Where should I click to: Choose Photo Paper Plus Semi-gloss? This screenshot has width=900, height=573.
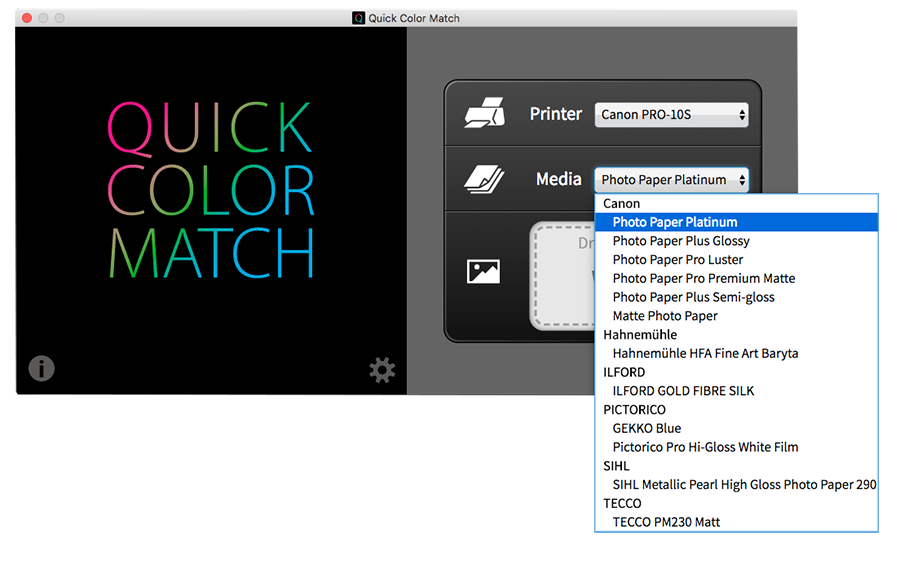[736, 297]
